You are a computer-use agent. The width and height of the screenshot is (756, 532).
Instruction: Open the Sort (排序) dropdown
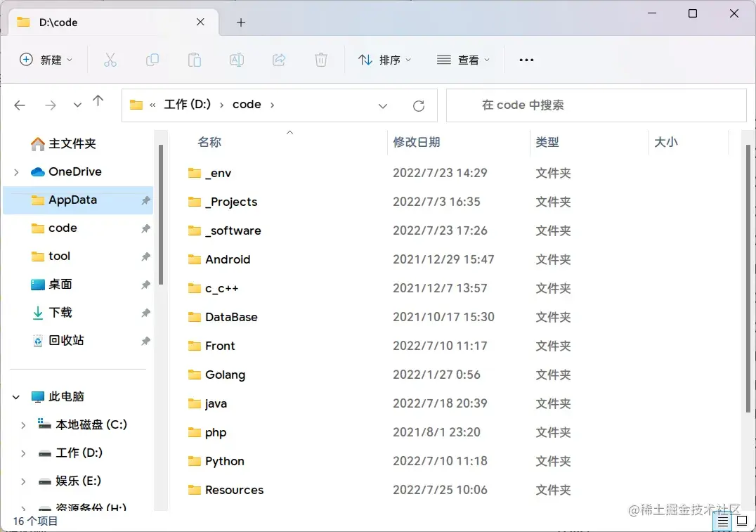click(384, 60)
